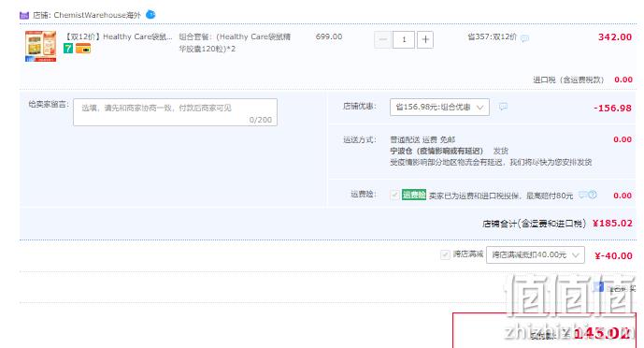Open the 跨店满减抵扣40.00元 dropdown
The width and height of the screenshot is (644, 348).
pos(536,254)
